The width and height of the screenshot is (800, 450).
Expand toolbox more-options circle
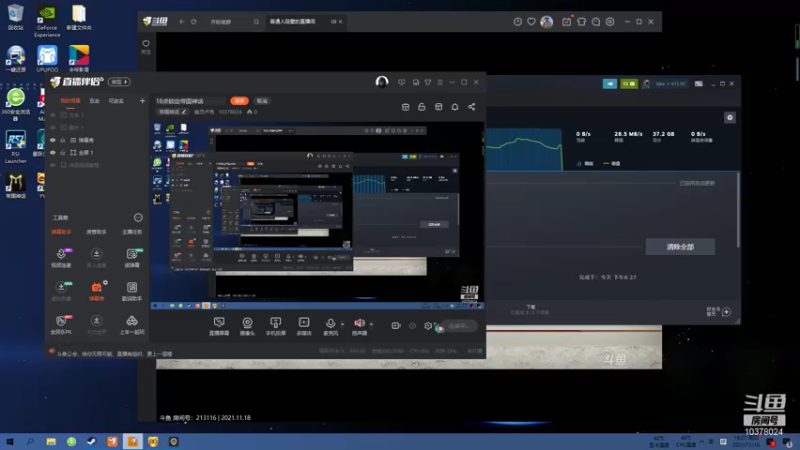coord(138,218)
